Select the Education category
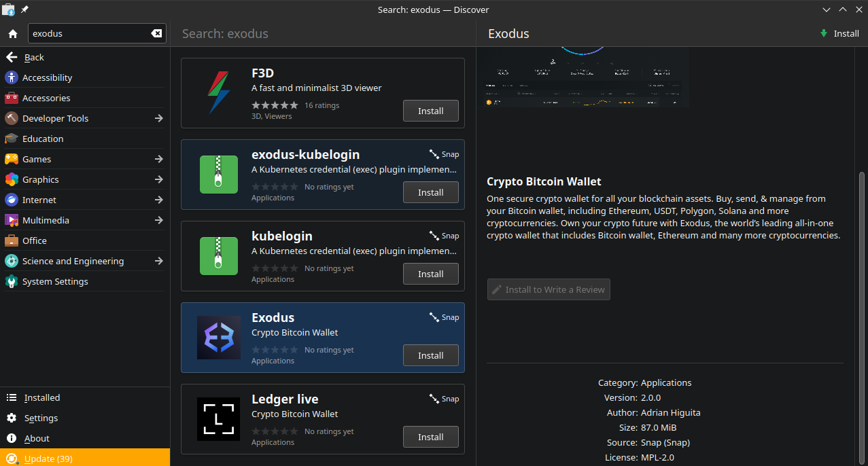 click(x=85, y=139)
